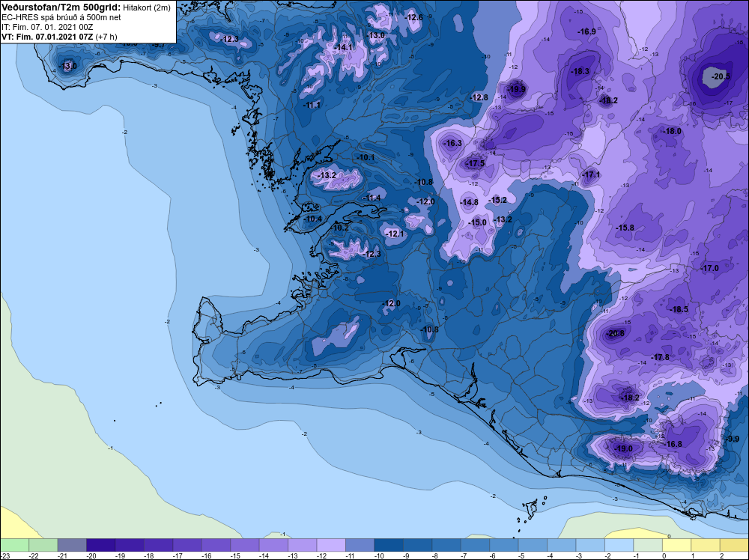Click the -18.5 temperature value
Viewport: 749px width, 560px height.
tap(679, 310)
